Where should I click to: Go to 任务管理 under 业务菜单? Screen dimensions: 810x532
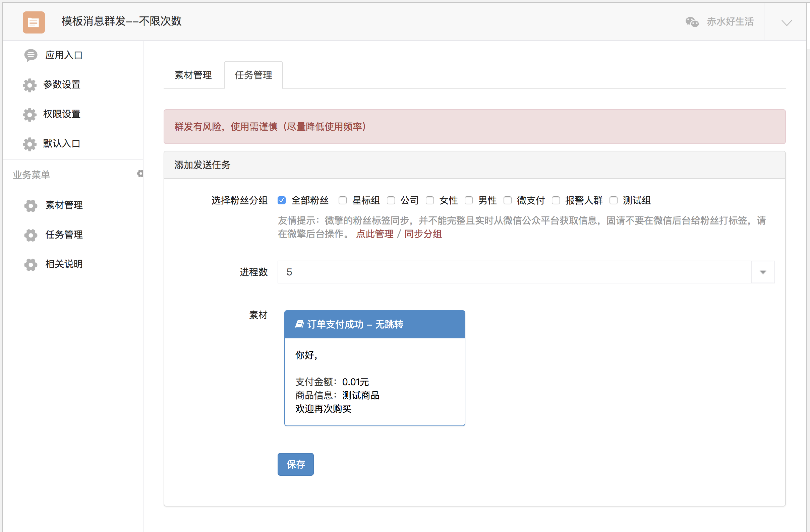pos(64,235)
